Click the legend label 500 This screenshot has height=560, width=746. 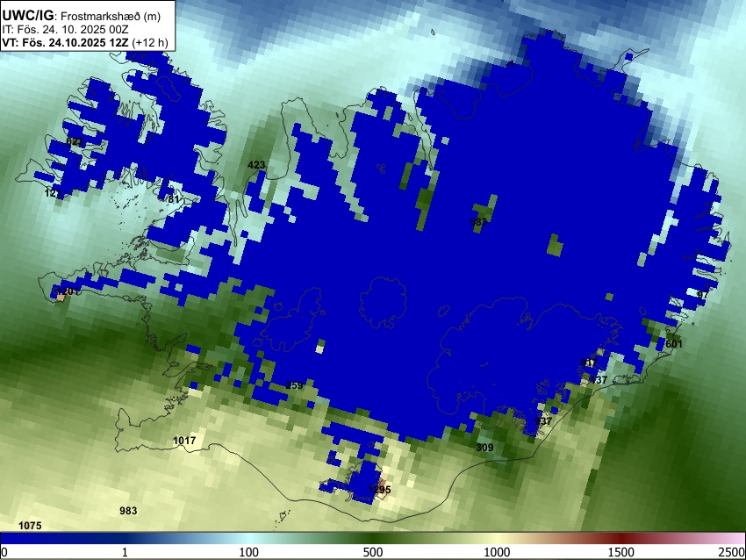click(x=373, y=552)
